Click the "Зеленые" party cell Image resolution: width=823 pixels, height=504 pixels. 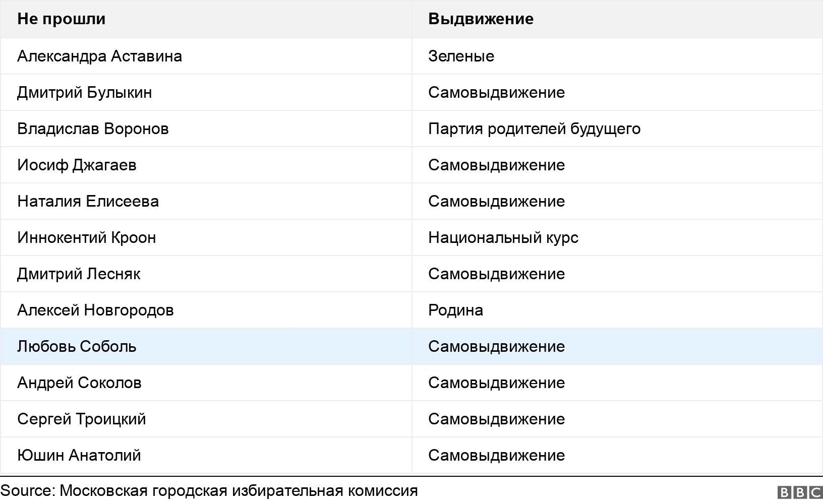(x=461, y=56)
